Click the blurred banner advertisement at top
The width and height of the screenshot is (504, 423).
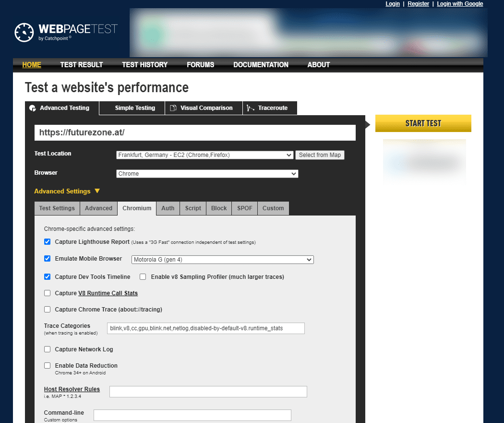tap(309, 33)
